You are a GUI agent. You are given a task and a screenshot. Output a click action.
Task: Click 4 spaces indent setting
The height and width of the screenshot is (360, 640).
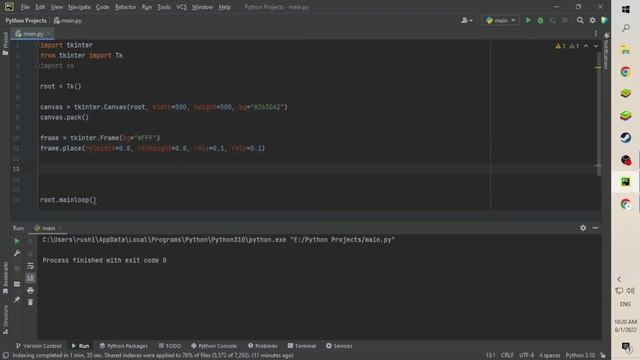click(550, 356)
